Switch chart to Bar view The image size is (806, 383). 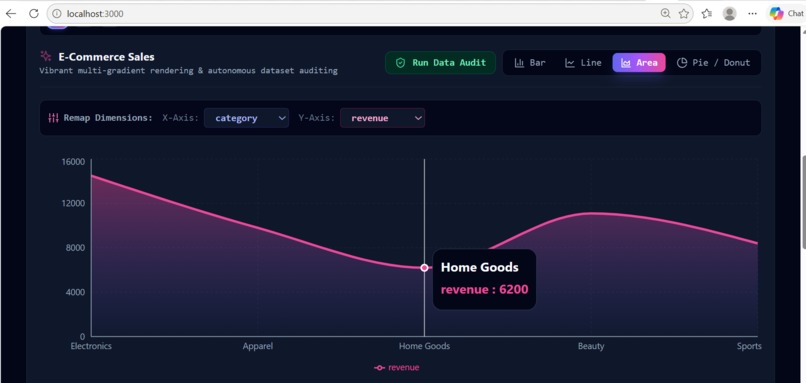tap(530, 63)
